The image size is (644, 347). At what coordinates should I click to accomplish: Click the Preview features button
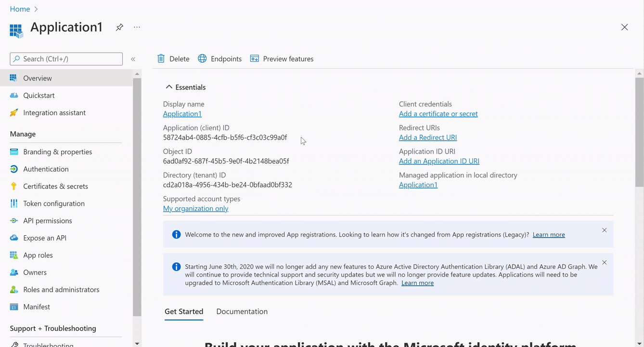tap(282, 59)
